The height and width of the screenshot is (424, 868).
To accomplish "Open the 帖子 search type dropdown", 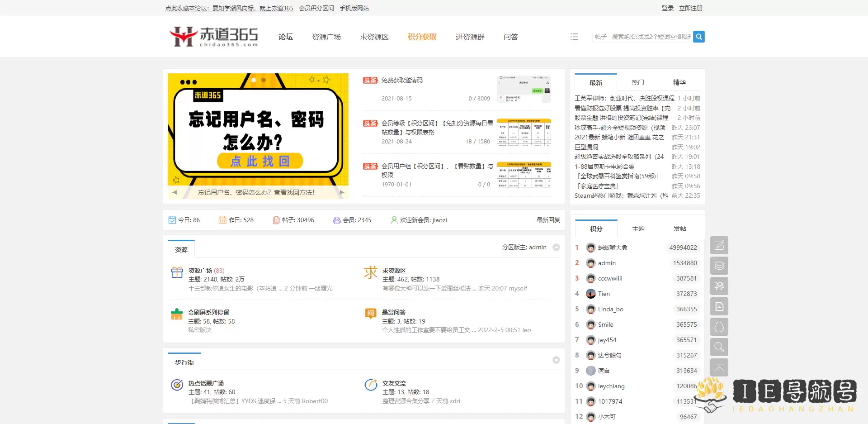I will pos(600,37).
